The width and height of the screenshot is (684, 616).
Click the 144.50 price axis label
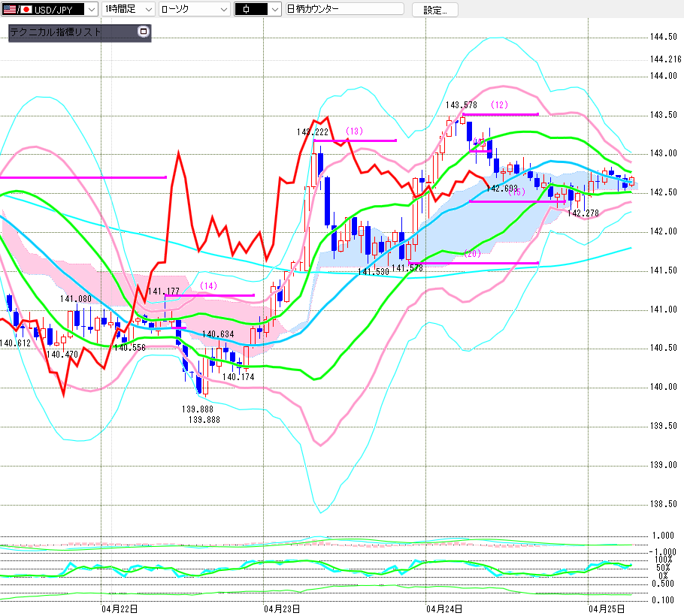point(663,37)
